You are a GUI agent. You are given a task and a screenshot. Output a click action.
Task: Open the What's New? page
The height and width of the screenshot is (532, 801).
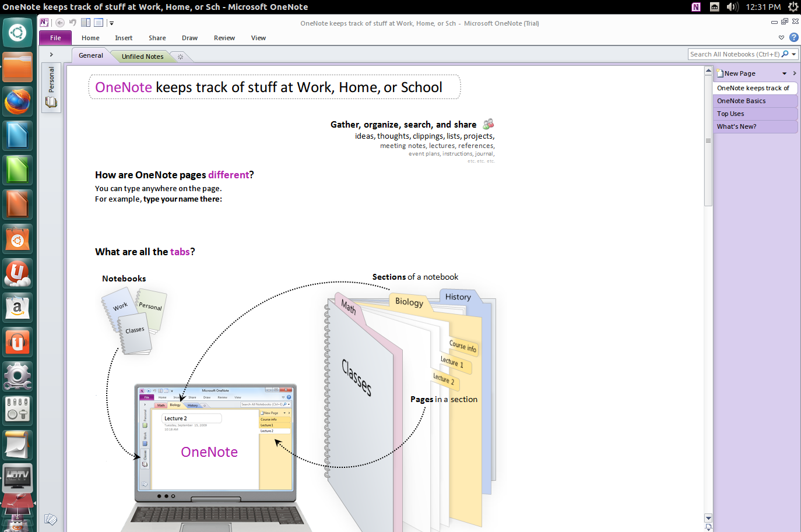click(x=755, y=126)
